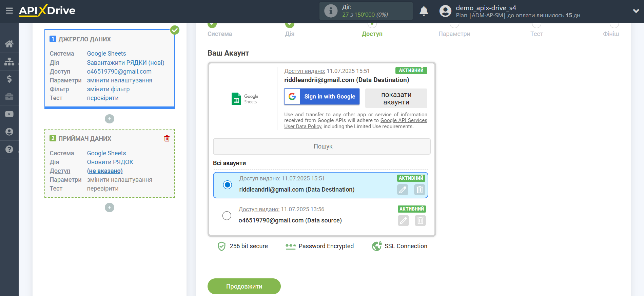The image size is (644, 296).
Task: Click the top 'Доступ видано' label
Action: [x=305, y=71]
